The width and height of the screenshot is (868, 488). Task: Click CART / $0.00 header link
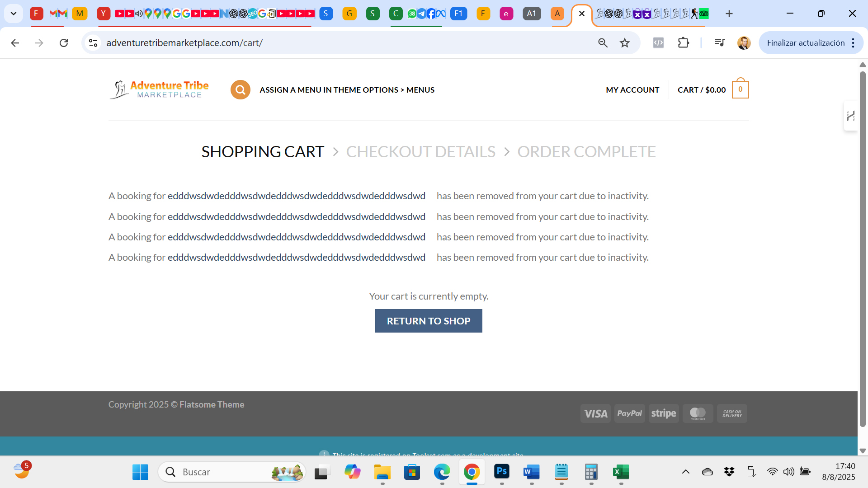(701, 90)
